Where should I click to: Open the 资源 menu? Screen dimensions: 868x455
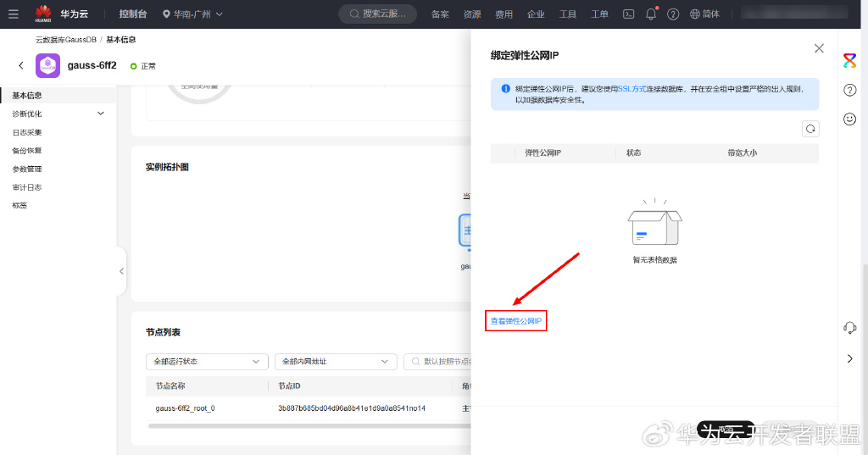472,14
